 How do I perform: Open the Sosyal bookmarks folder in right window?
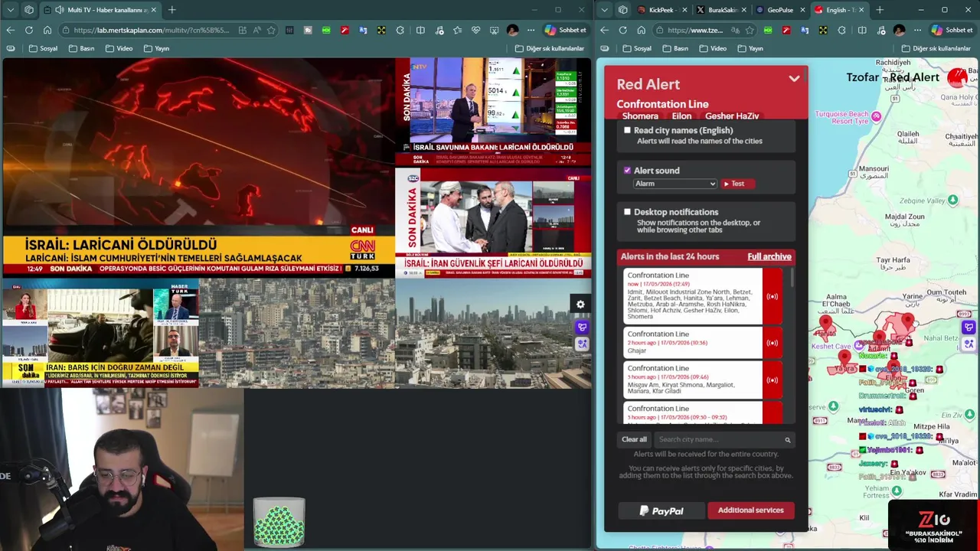637,48
